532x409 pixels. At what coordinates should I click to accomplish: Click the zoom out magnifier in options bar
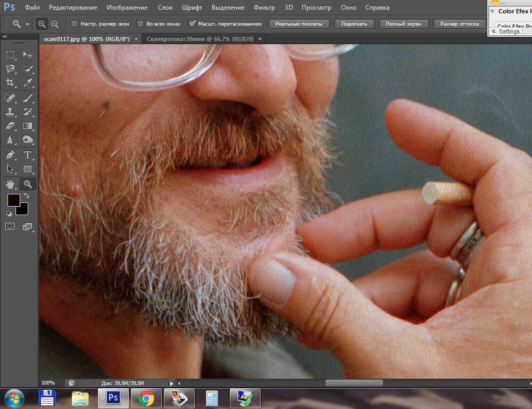[55, 24]
